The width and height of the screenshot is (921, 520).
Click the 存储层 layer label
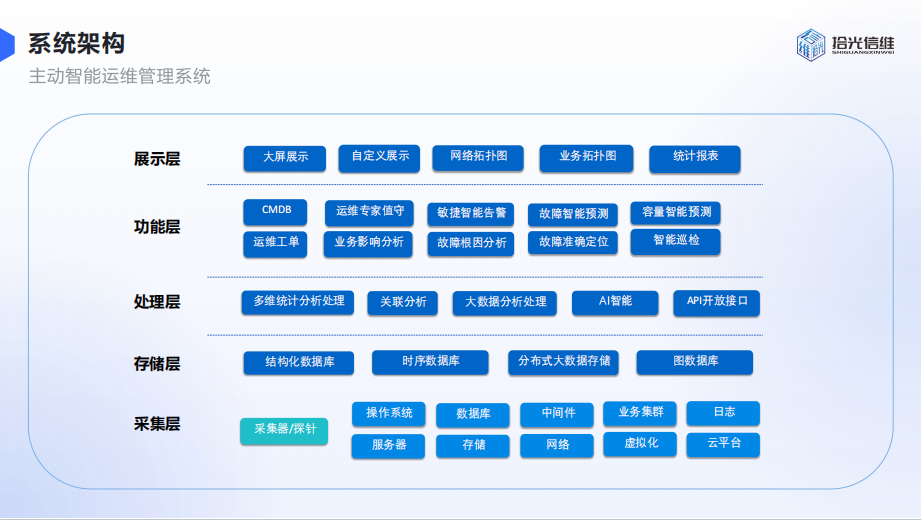(157, 364)
